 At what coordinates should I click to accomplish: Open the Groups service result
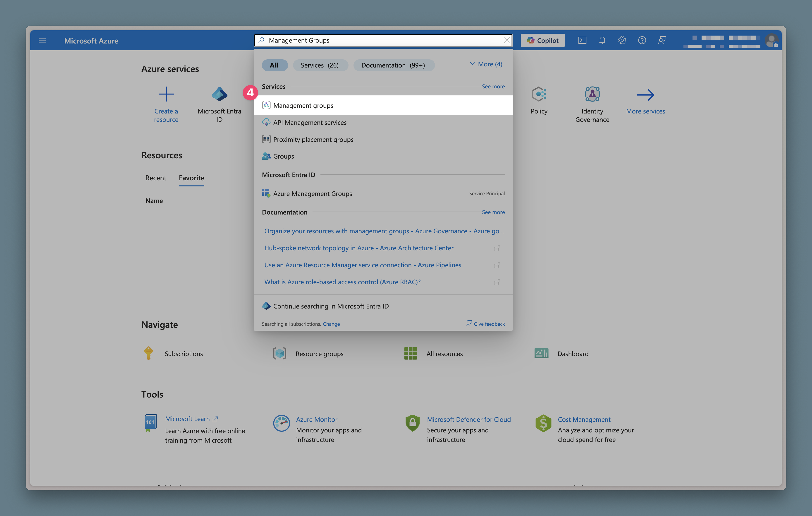[x=383, y=156]
